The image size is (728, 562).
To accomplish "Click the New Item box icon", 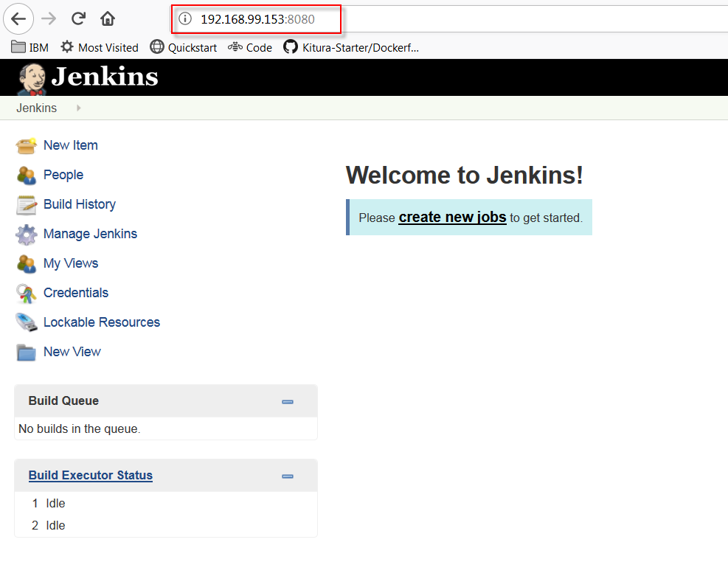I will pos(26,145).
